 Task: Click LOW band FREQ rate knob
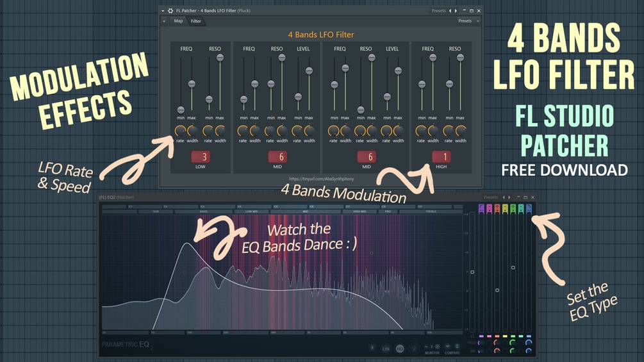tap(180, 131)
